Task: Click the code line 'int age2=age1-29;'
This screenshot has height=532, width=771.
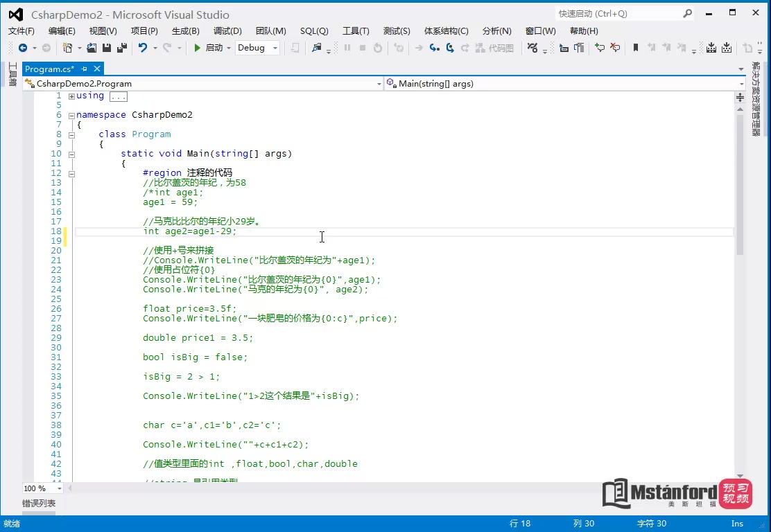Action: (190, 231)
